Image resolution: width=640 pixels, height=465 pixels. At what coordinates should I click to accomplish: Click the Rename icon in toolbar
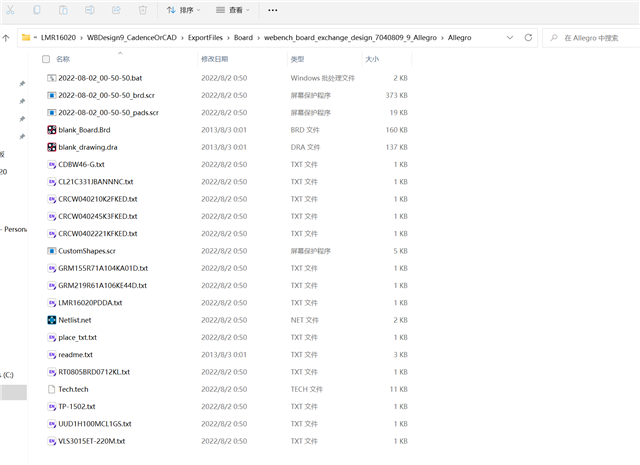(x=90, y=10)
